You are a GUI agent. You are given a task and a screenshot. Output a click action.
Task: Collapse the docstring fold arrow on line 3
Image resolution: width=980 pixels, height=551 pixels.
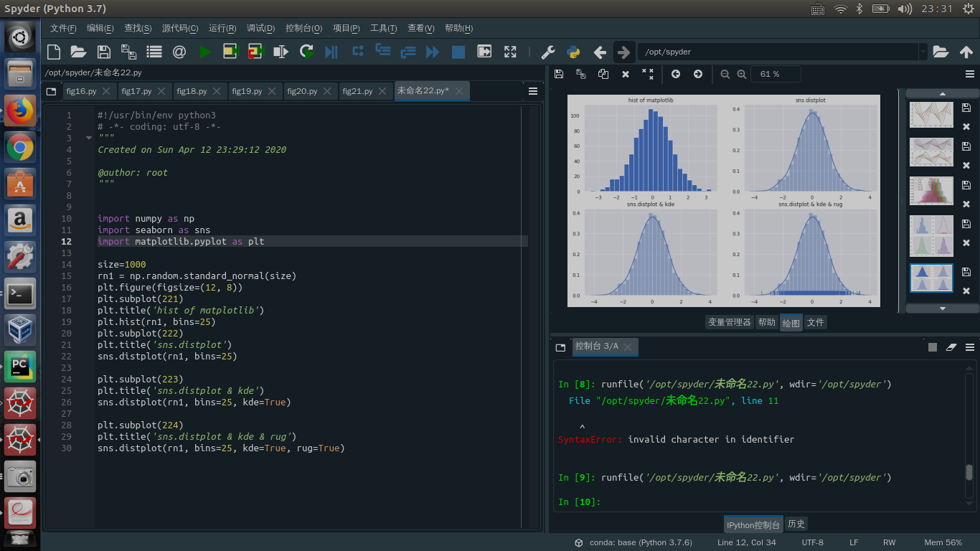tap(89, 138)
